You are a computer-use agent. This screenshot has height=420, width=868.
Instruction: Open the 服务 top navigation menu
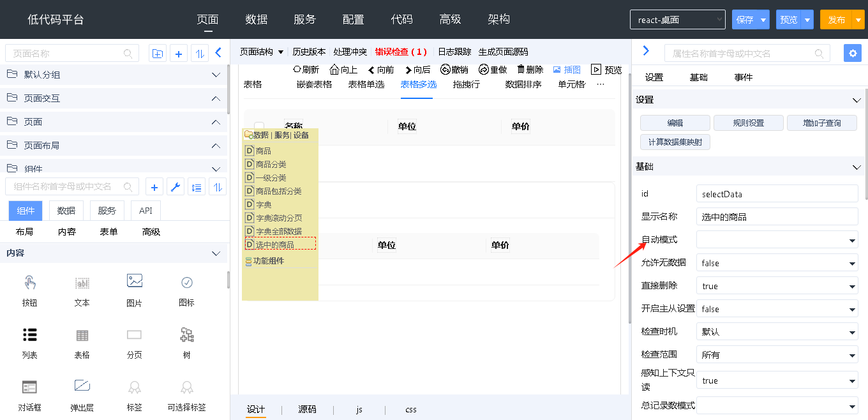click(305, 19)
